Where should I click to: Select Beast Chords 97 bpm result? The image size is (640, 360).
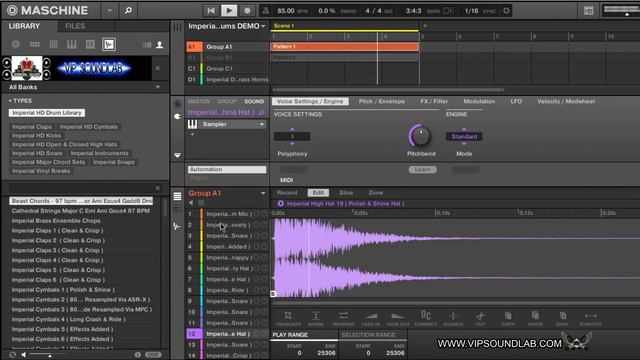click(x=81, y=201)
